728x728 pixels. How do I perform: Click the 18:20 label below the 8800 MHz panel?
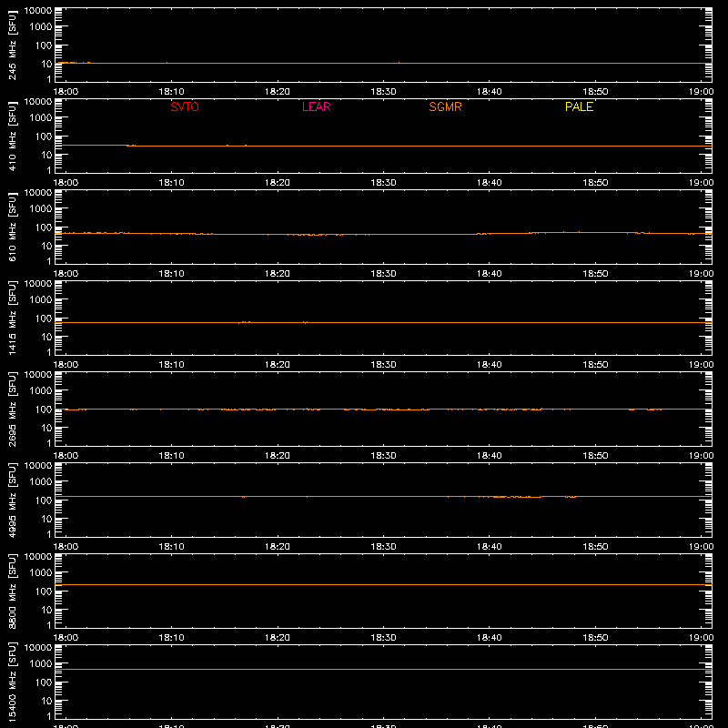(x=278, y=638)
